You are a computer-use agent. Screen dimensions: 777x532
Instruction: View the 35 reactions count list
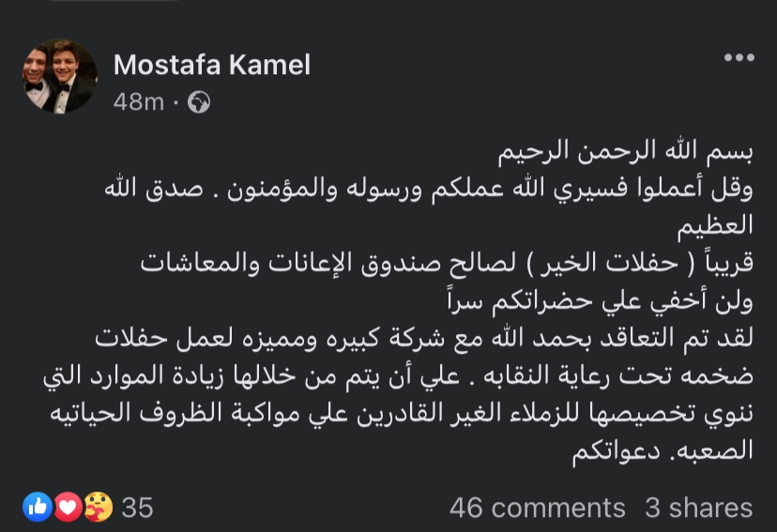point(137,508)
